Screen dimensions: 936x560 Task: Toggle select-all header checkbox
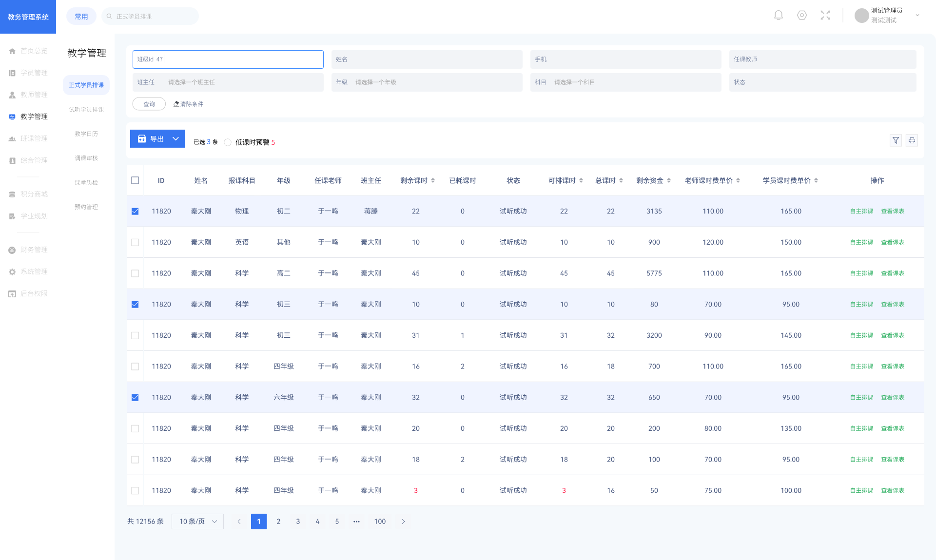click(x=135, y=180)
